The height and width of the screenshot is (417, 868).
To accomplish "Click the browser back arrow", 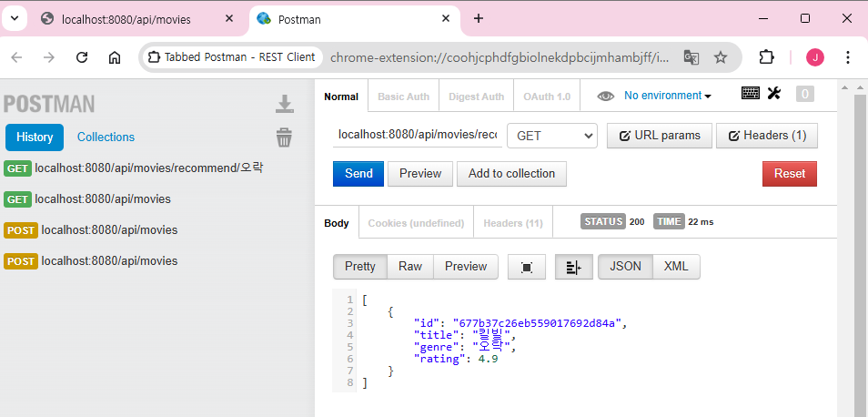I will pyautogui.click(x=16, y=57).
